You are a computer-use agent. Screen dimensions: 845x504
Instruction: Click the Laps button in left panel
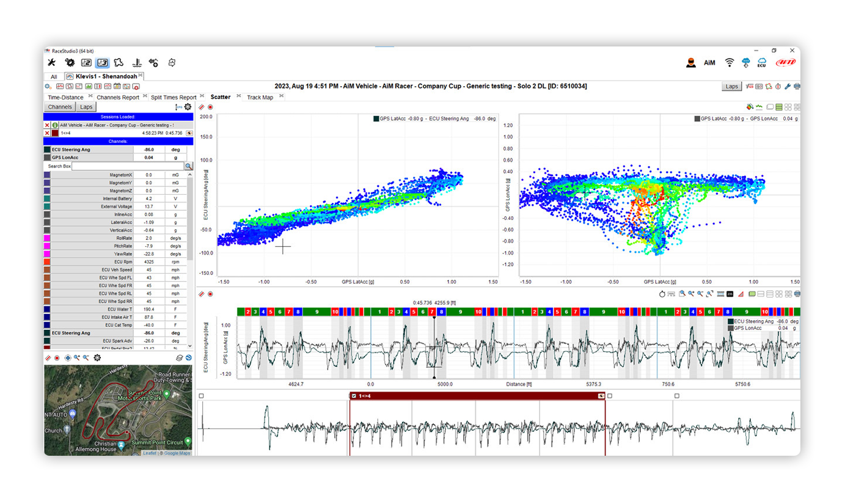point(86,107)
